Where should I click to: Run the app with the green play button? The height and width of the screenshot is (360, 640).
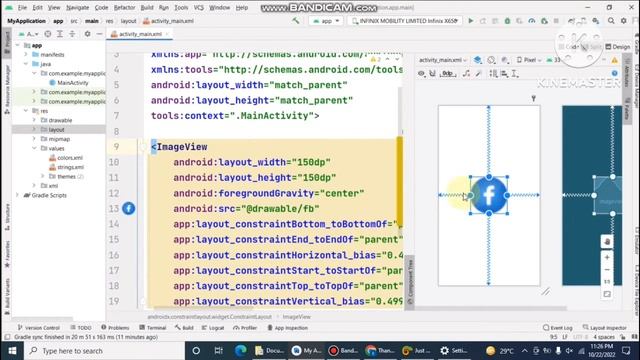coord(471,21)
